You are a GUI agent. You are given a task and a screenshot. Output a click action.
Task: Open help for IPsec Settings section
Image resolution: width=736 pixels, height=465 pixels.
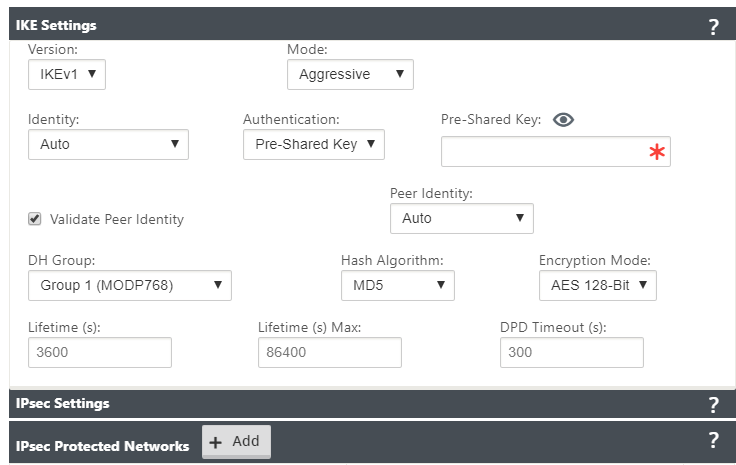tap(713, 404)
